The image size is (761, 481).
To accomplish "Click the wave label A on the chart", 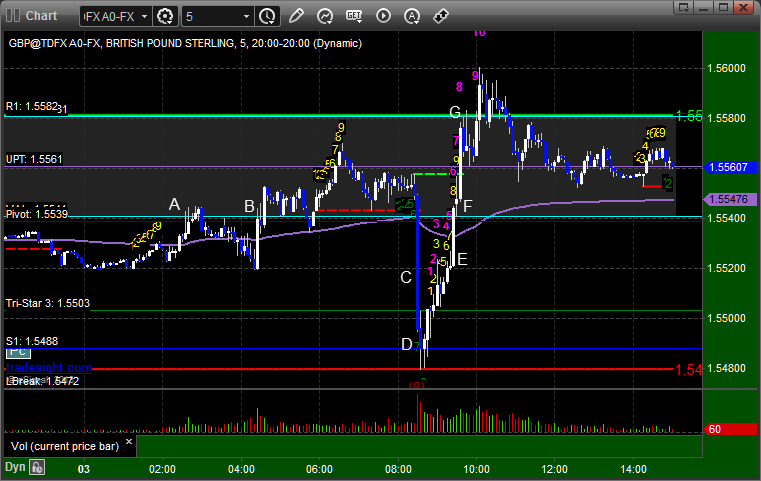I will (x=174, y=205).
